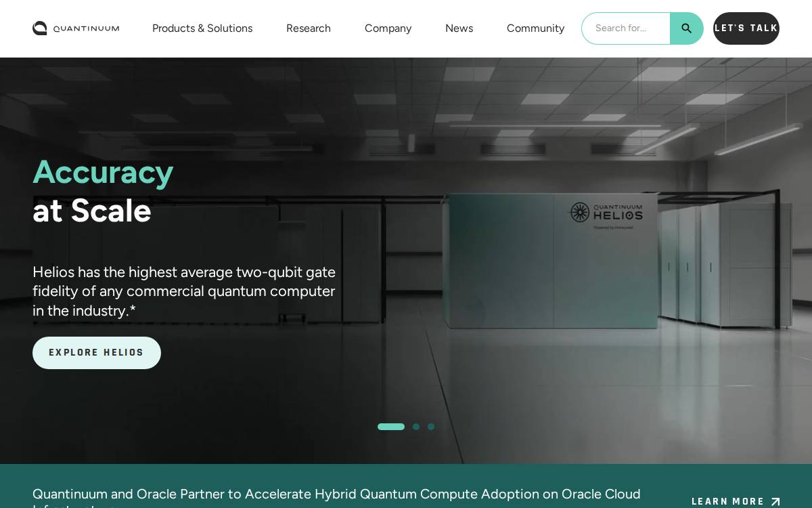Click the Quantinuum logo in header
This screenshot has width=812, height=508.
tap(76, 28)
